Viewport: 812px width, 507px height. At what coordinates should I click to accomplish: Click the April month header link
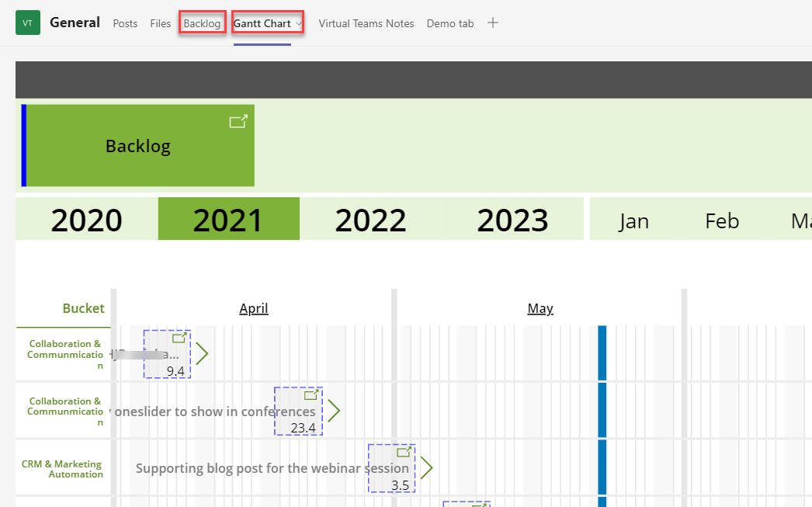(254, 309)
